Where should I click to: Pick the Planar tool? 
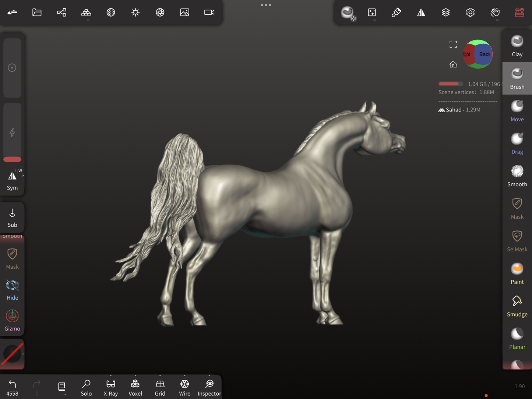click(517, 338)
